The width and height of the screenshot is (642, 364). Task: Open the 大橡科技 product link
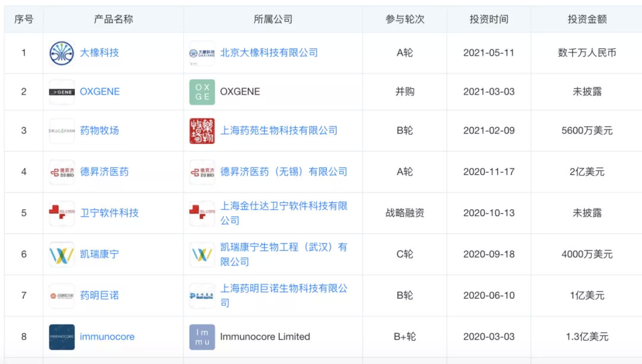[x=99, y=53]
